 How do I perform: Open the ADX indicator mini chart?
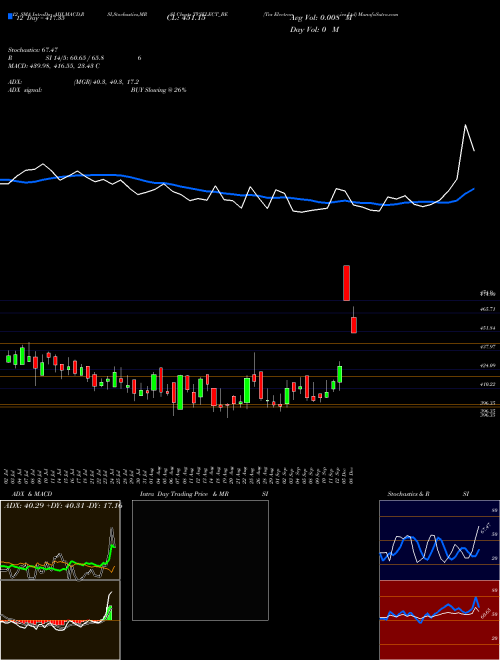tap(60, 540)
